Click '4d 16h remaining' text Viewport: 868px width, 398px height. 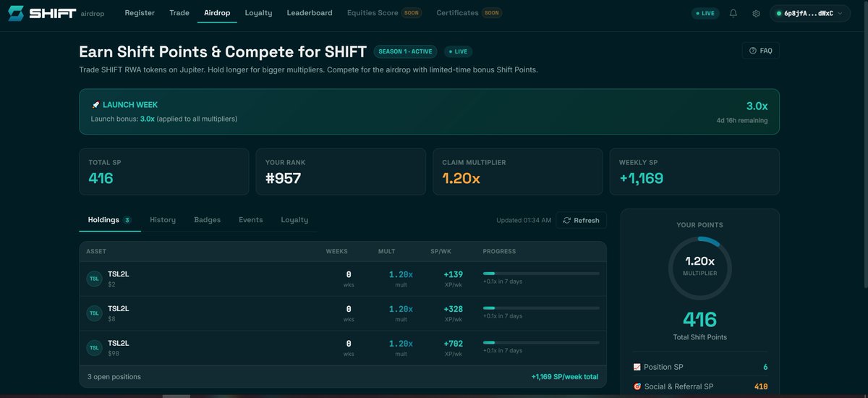(x=742, y=121)
